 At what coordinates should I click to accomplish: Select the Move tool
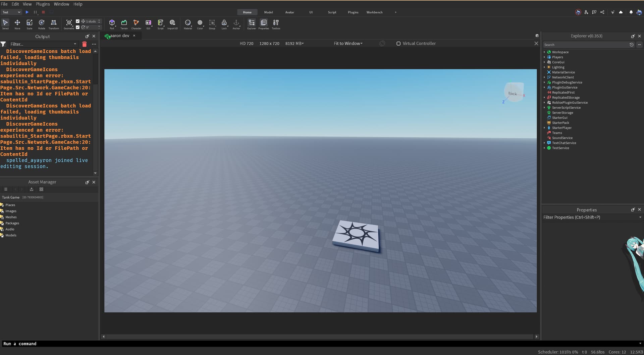click(17, 23)
